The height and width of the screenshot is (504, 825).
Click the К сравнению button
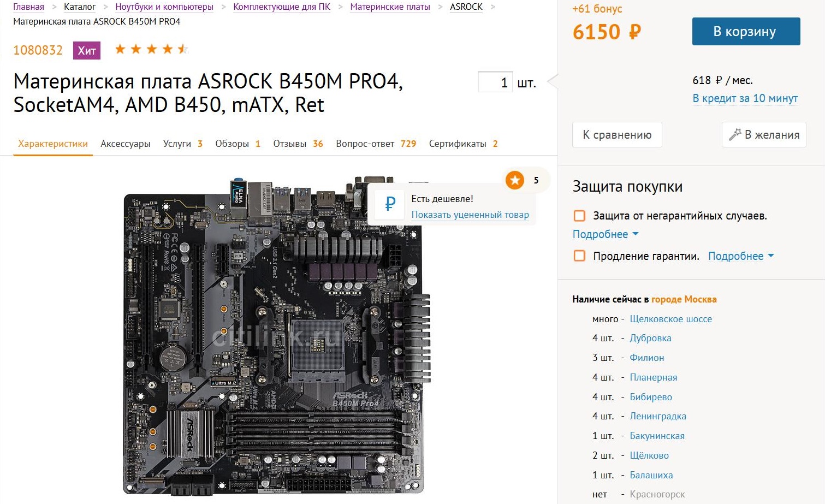pos(617,135)
